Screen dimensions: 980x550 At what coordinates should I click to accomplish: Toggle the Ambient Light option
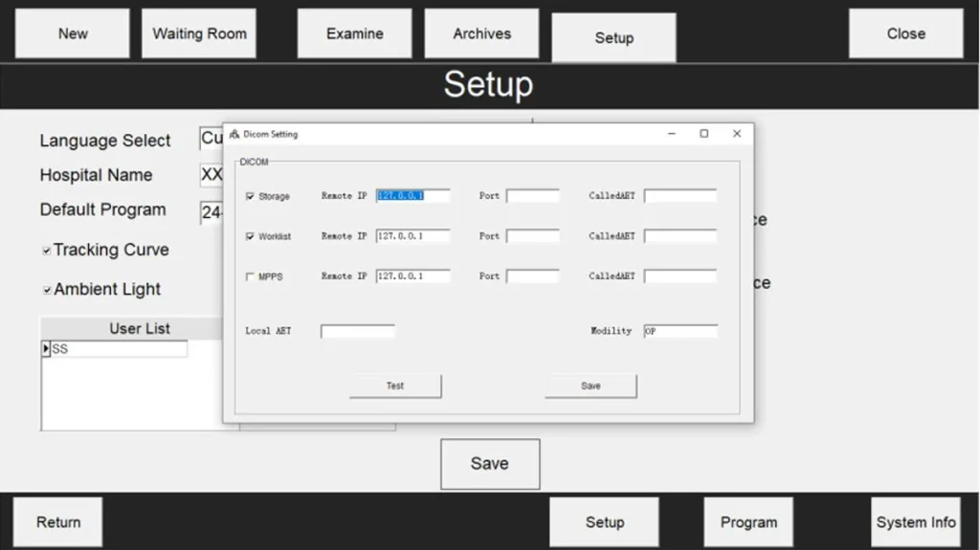coord(47,290)
